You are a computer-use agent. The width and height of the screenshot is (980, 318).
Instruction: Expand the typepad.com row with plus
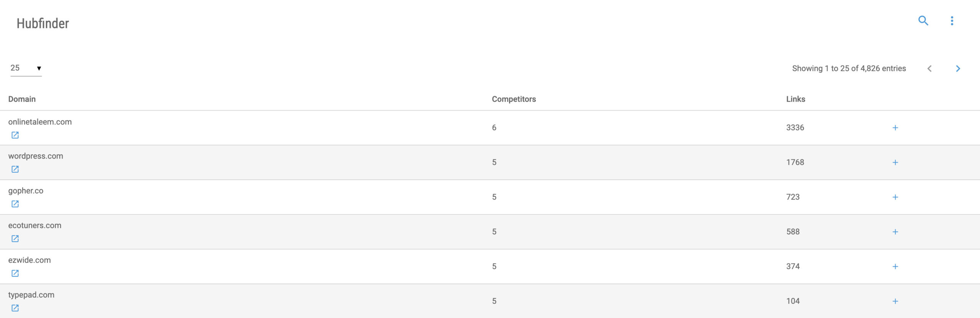click(895, 301)
